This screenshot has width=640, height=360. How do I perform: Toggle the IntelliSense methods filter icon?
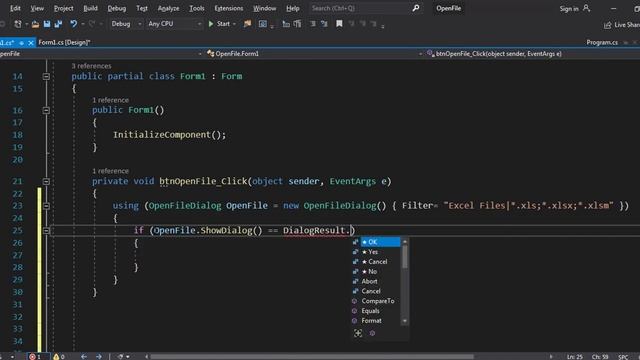(x=372, y=333)
